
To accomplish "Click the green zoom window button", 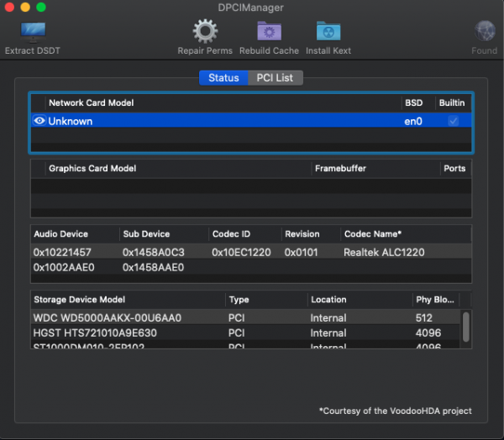I will click(41, 7).
